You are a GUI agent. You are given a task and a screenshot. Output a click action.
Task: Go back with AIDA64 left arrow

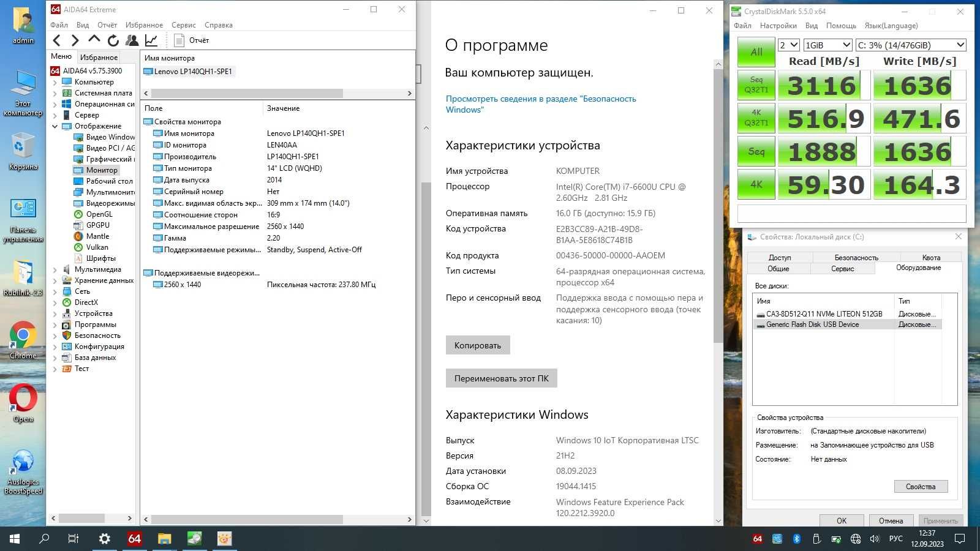tap(57, 40)
